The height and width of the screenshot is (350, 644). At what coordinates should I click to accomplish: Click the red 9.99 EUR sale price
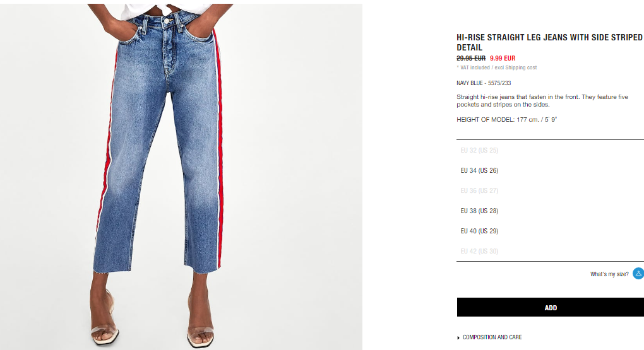[503, 58]
